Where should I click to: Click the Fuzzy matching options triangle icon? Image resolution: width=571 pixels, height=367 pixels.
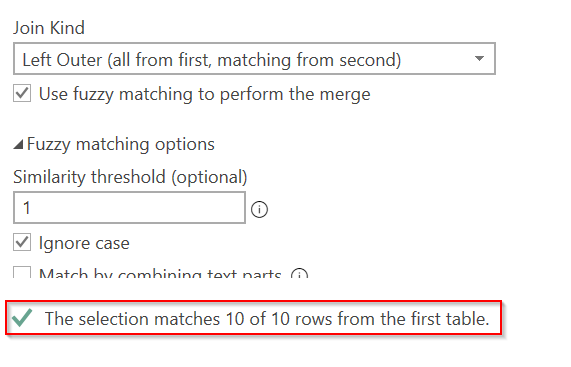19,144
